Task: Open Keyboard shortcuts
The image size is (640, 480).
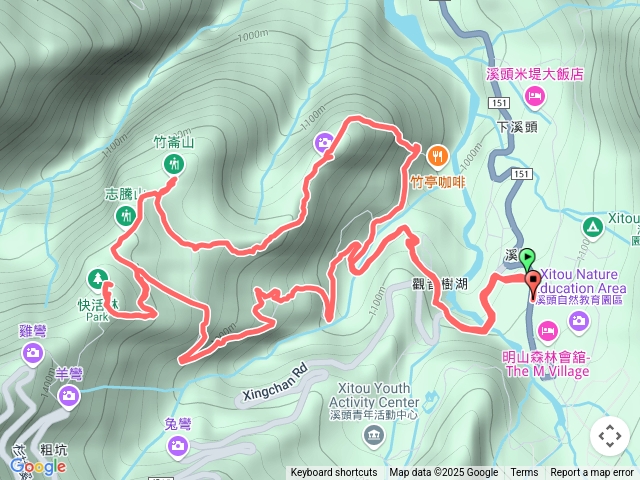Action: (x=333, y=473)
